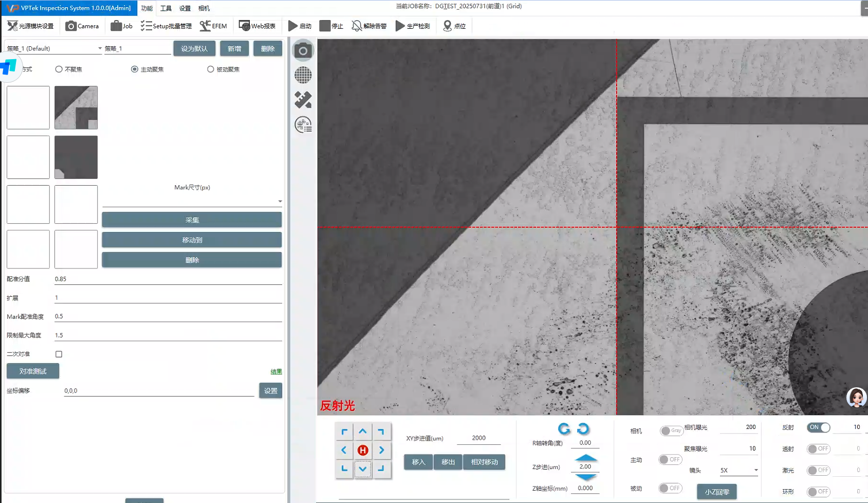Turn off the 反射 light toggle
The image size is (868, 503).
coord(818,427)
